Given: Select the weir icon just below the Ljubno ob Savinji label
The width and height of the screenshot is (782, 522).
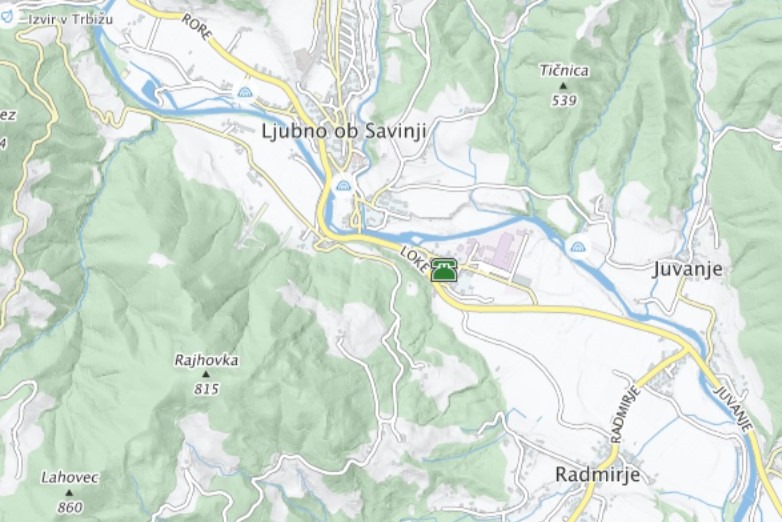Looking at the screenshot, I should point(343,186).
